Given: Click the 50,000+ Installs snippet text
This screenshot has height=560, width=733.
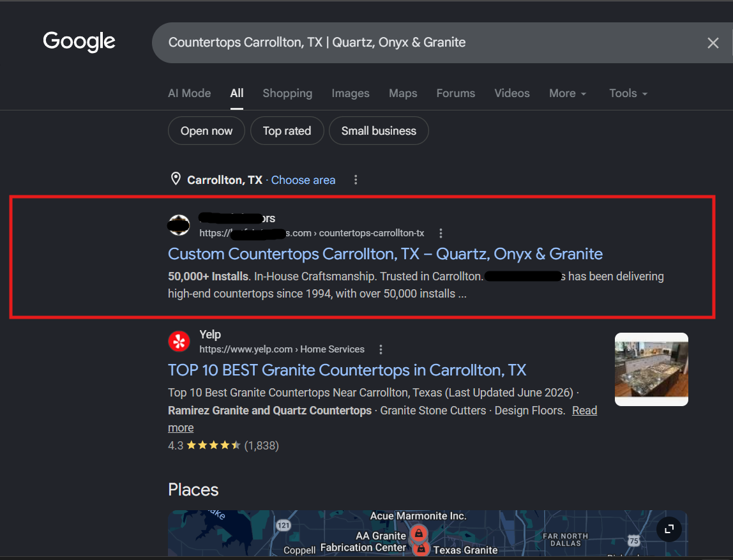Looking at the screenshot, I should coord(208,276).
